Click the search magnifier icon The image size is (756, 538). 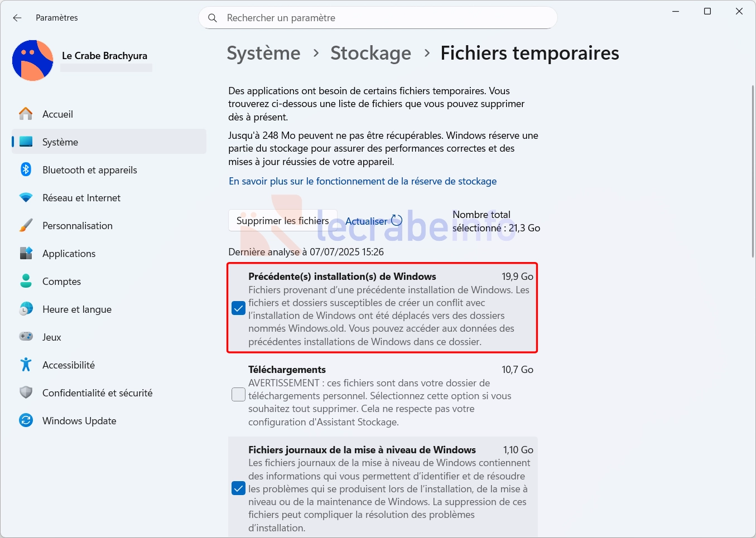point(213,18)
